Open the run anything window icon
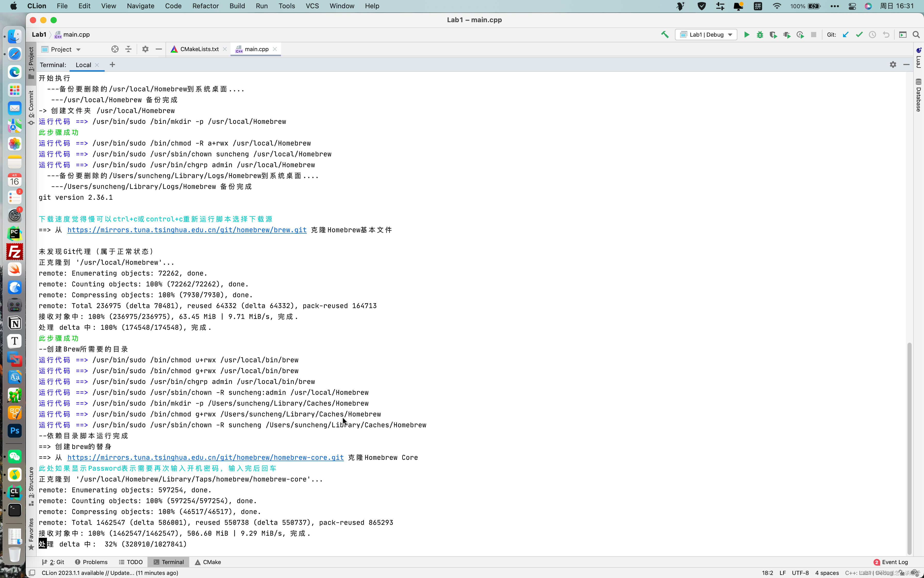924x578 pixels. click(x=903, y=35)
